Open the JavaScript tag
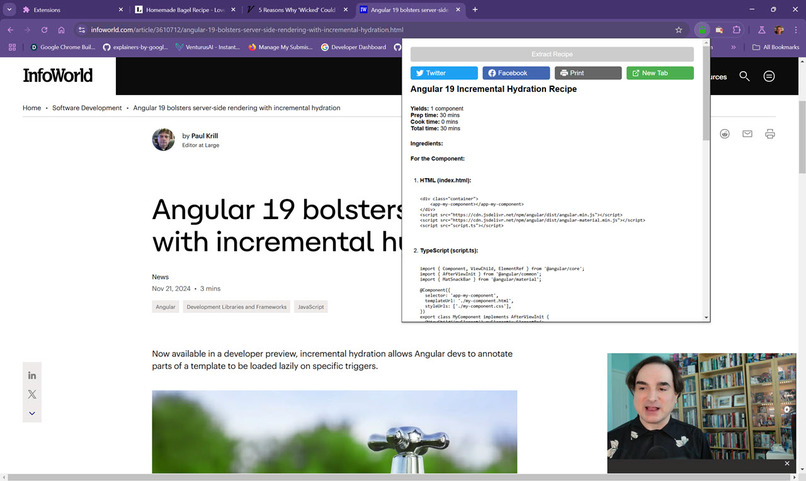The width and height of the screenshot is (806, 481). click(x=310, y=307)
